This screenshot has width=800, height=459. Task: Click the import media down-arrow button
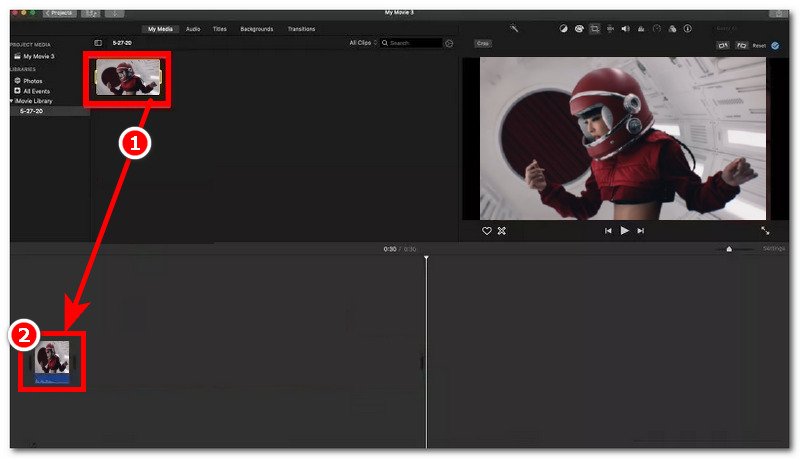coord(115,13)
